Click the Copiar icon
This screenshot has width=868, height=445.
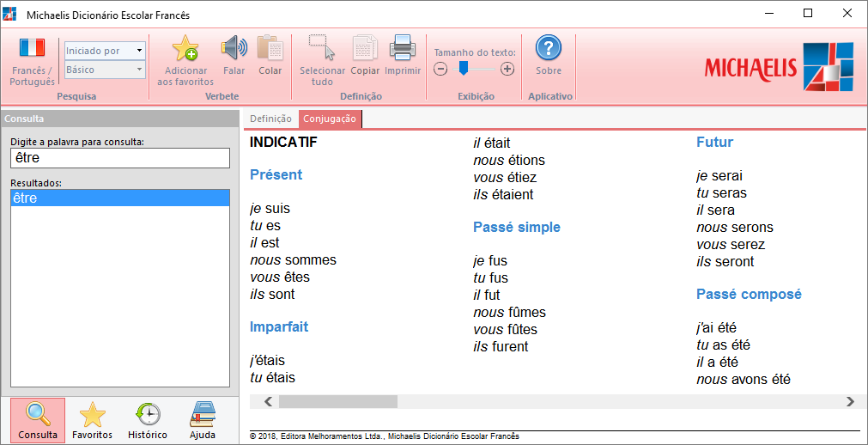(366, 48)
